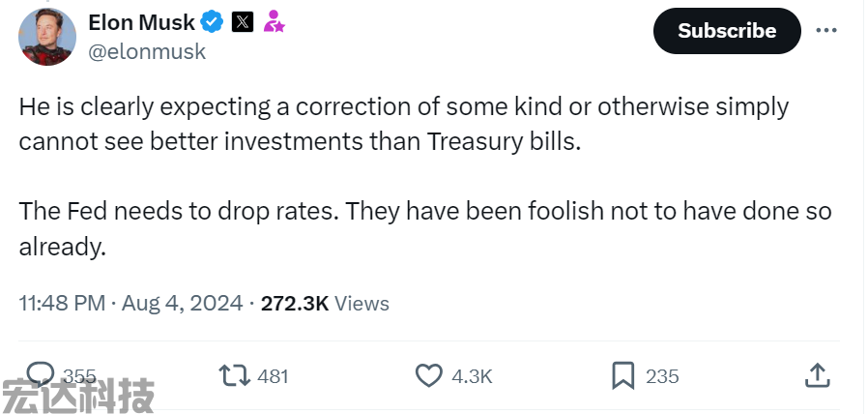Screen dimensions: 868x414
Task: Click the pink subscriber star icon
Action: (274, 21)
